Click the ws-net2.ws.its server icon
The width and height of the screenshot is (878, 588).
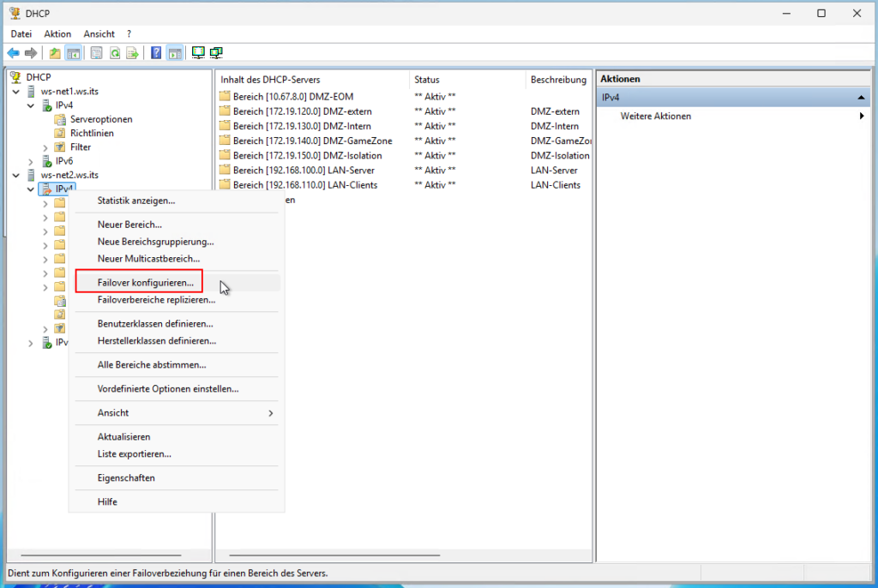pos(31,175)
